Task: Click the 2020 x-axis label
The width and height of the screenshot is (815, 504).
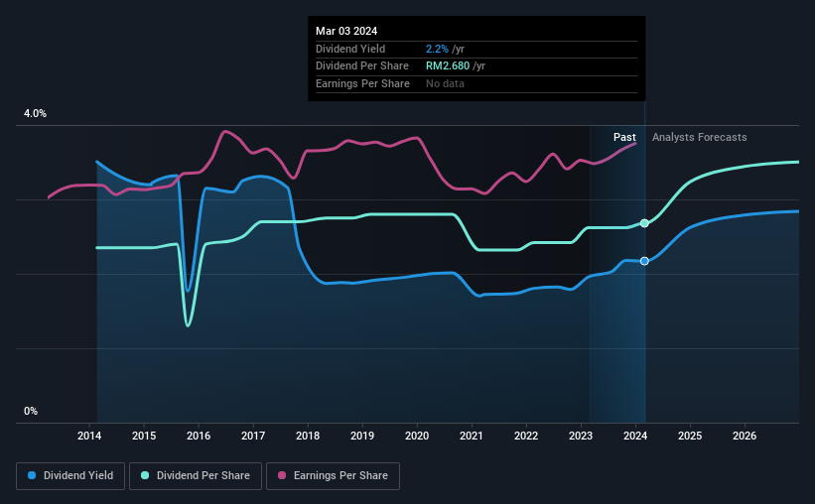Action: pyautogui.click(x=417, y=436)
